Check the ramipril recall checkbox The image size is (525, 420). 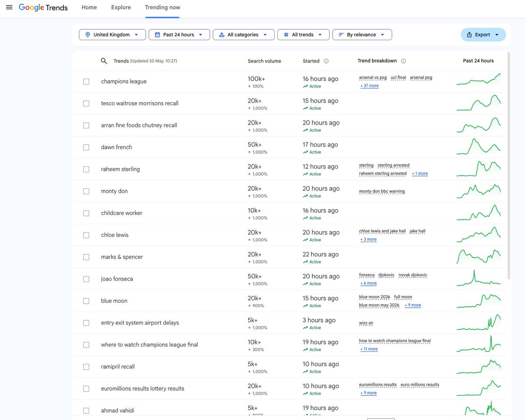pos(86,367)
